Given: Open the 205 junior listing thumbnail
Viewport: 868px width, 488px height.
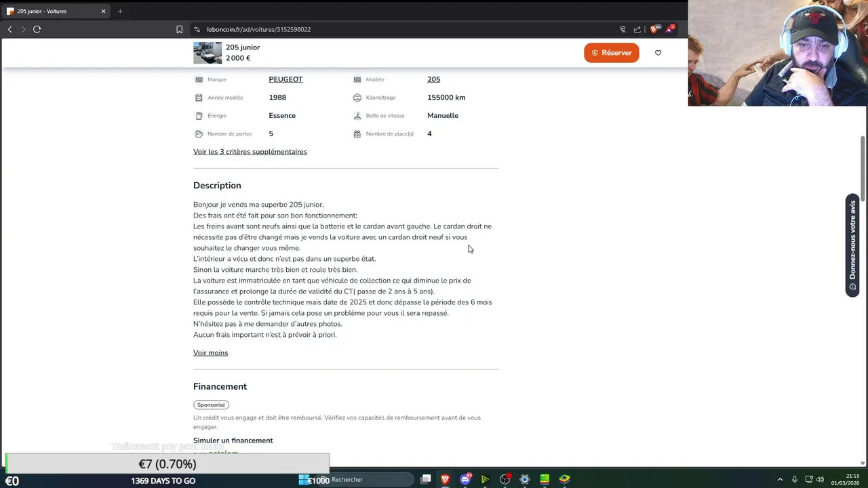Looking at the screenshot, I should [208, 53].
